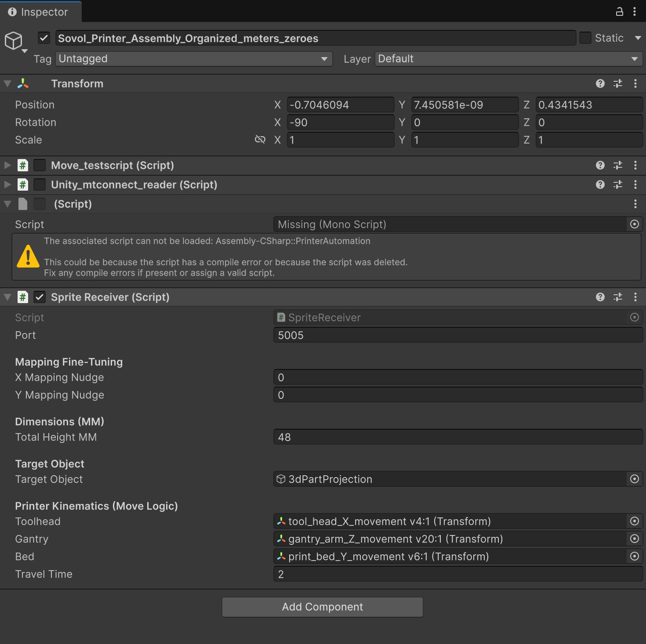Open the Static flags dropdown arrow

click(x=638, y=38)
